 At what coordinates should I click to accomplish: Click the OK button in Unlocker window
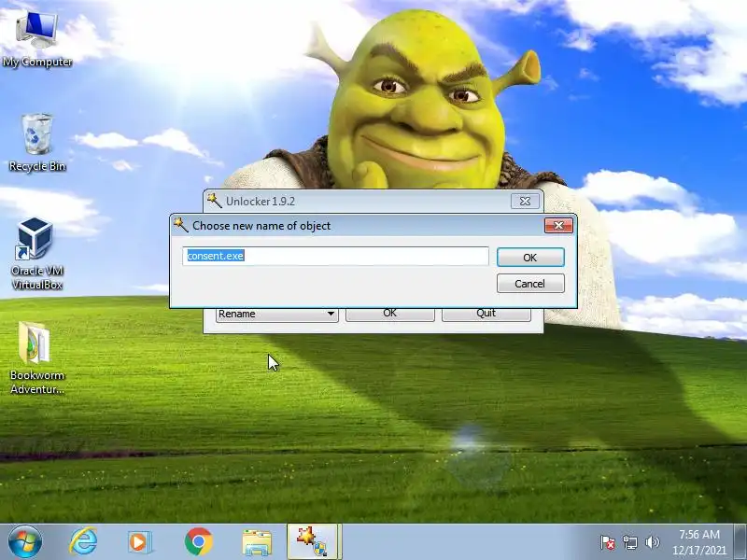[389, 314]
